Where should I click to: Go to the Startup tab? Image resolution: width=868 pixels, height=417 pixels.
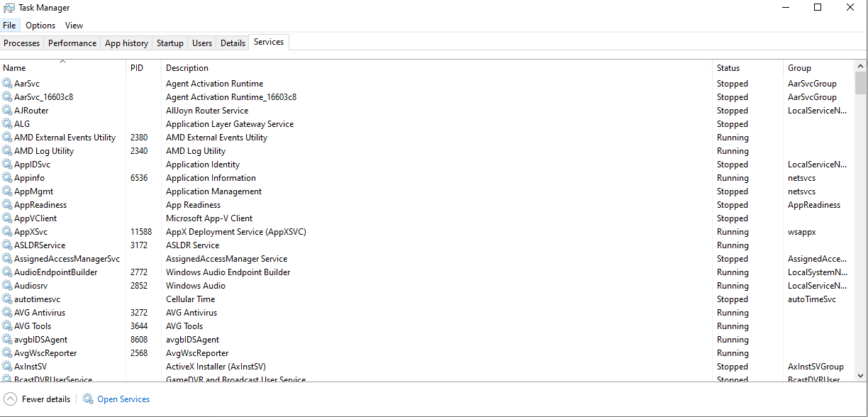click(x=170, y=43)
